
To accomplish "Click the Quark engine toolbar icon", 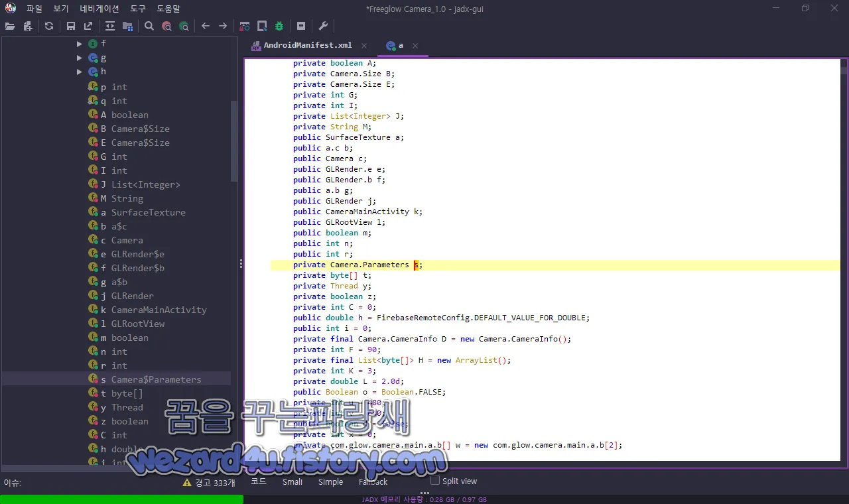I will [262, 26].
